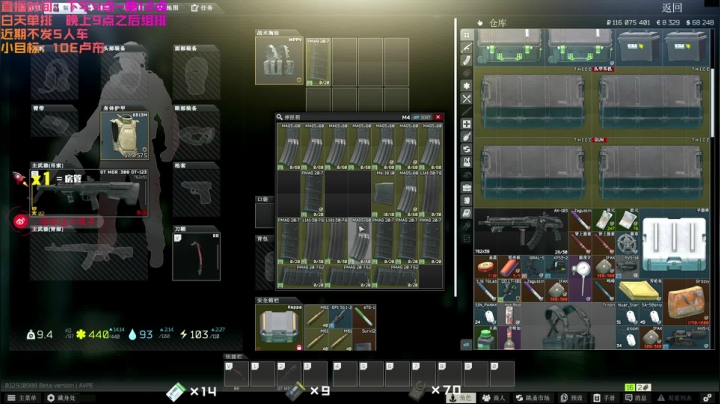
Task: Select the pressure gauge item in stash
Action: (580, 279)
